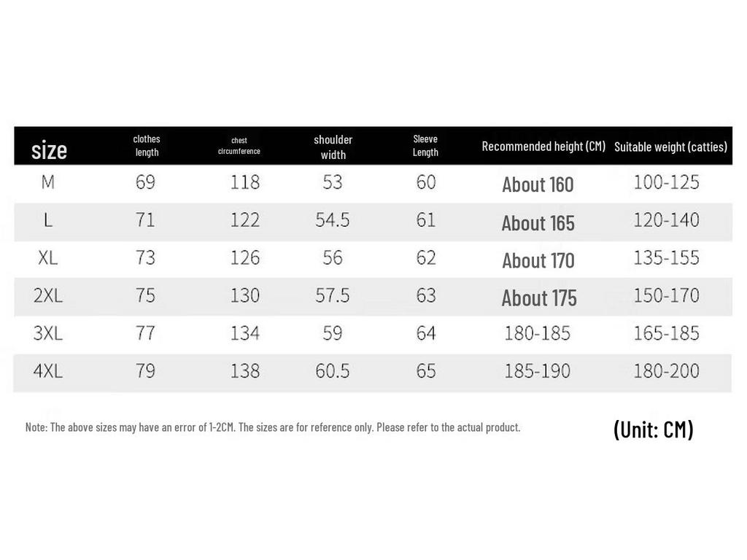
Task: Click the 'Suitable weight (catties)' header
Action: point(670,147)
